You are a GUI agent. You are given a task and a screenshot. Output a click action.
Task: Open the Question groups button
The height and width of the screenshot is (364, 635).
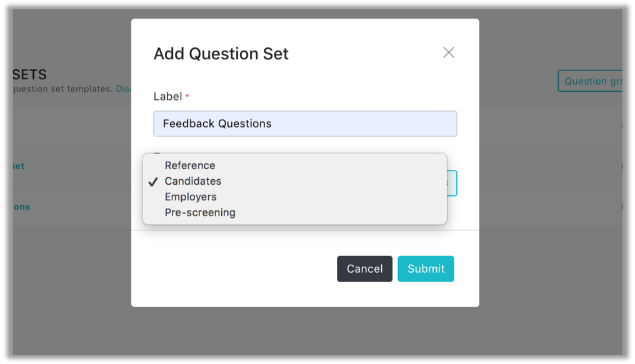pyautogui.click(x=590, y=81)
